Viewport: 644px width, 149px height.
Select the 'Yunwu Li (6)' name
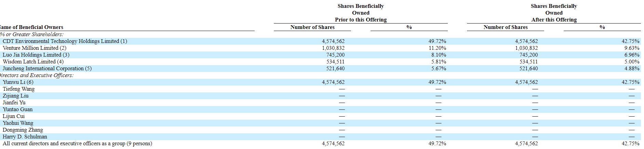[x=18, y=82]
